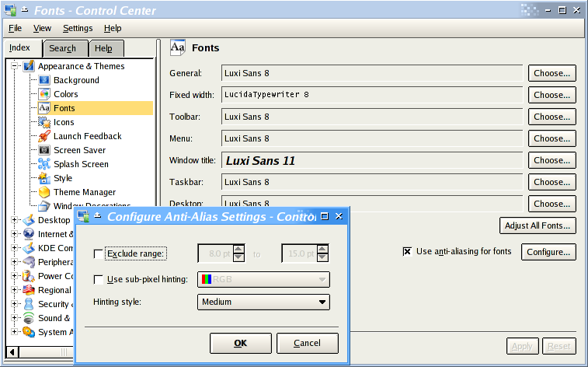Click the Style module icon
Screen dimensions: 588x367
44,178
